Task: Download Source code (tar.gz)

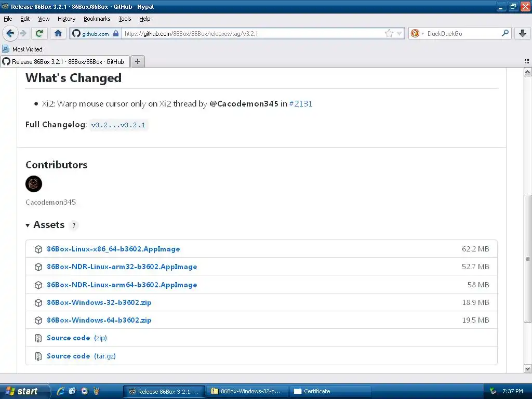Action: pos(82,356)
